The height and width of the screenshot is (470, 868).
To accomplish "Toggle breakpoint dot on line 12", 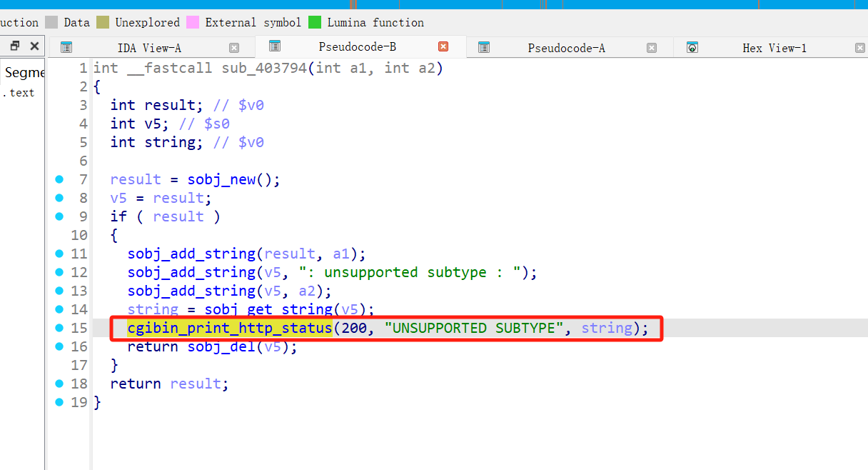I will click(60, 272).
